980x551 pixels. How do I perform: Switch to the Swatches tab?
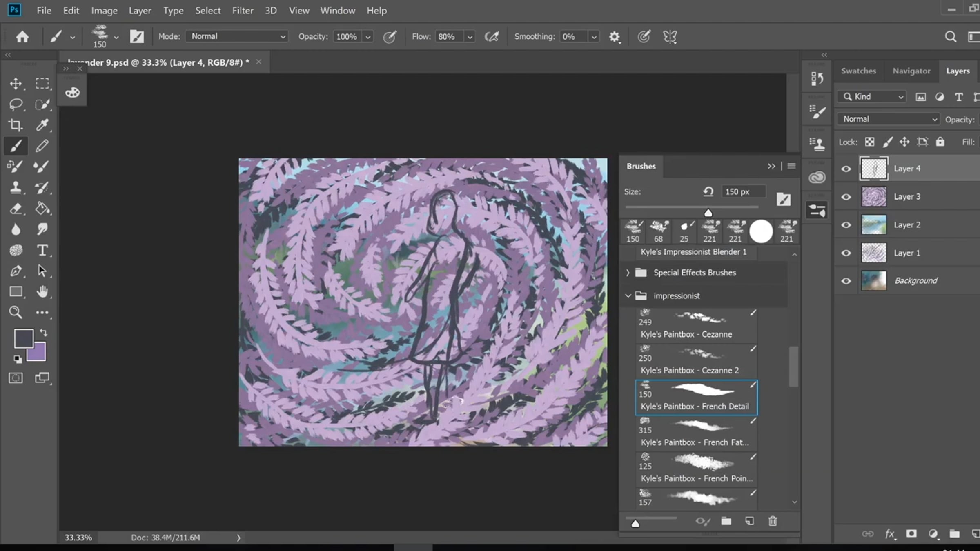[858, 71]
